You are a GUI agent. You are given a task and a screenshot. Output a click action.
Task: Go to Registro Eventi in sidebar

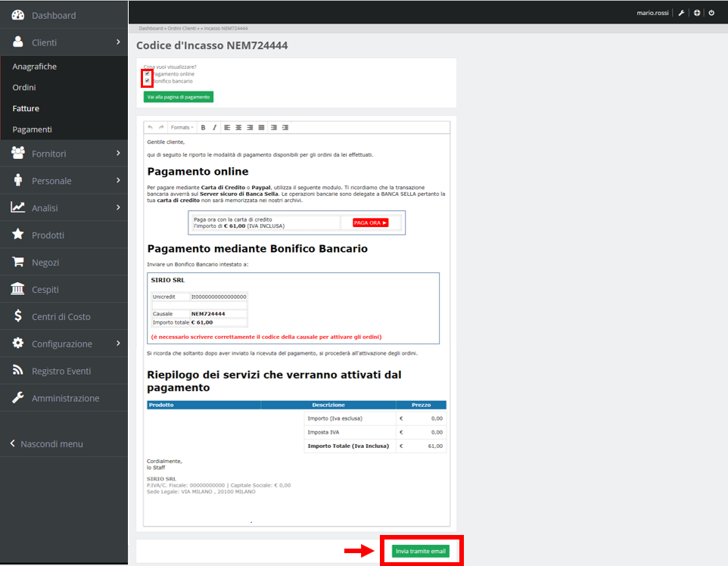tap(61, 371)
